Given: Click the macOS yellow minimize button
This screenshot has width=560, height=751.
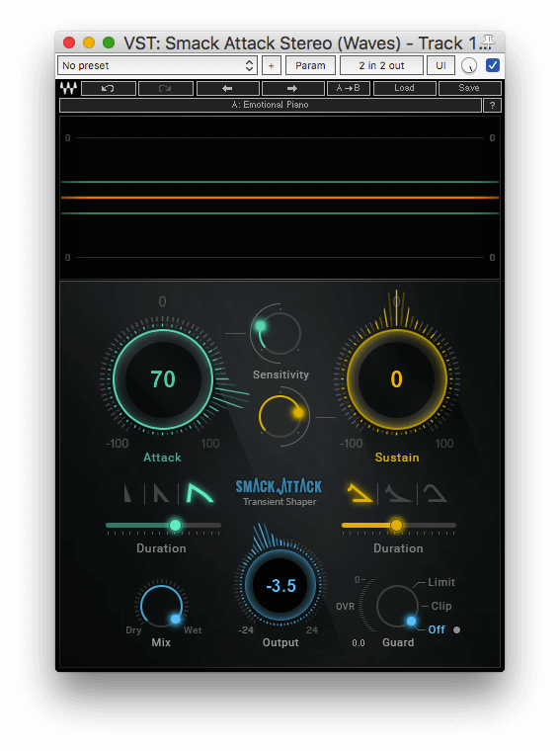Looking at the screenshot, I should tap(89, 42).
